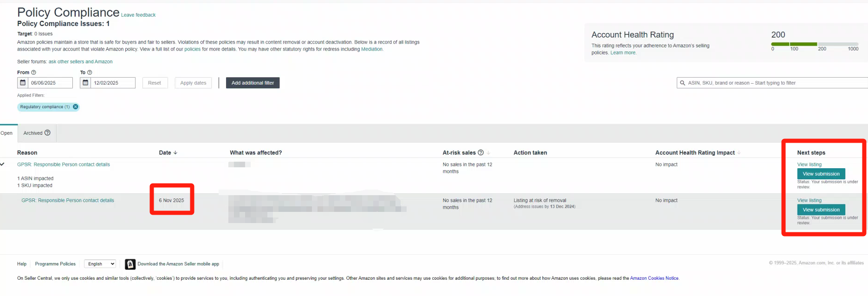Click the At-risk sales info icon
The height and width of the screenshot is (296, 868).
click(x=481, y=152)
